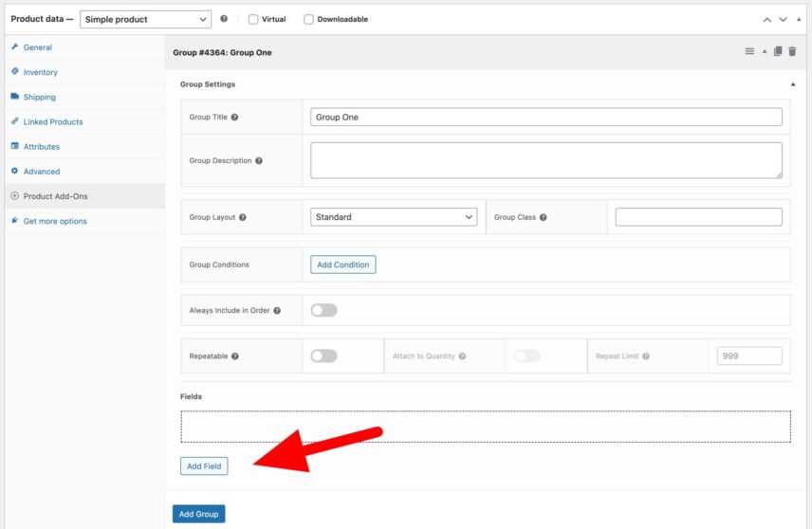812x529 pixels.
Task: Click the Repeat Limit 999 field
Action: pos(749,356)
